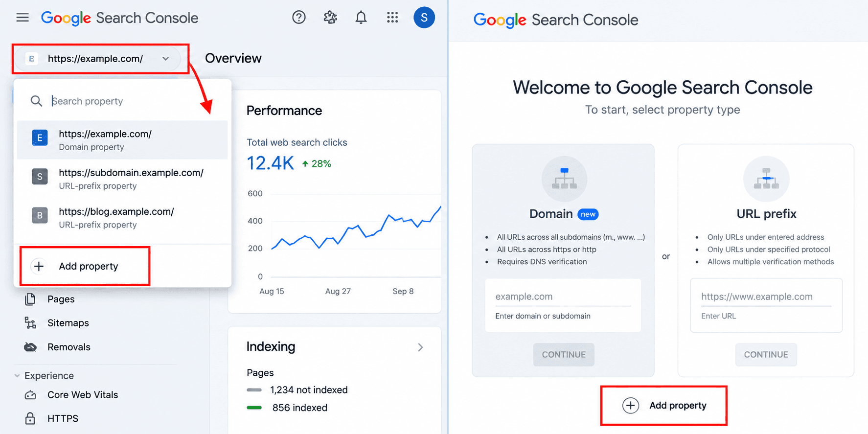This screenshot has height=434, width=868.
Task: Click the "1,234 not indexed" text
Action: click(x=309, y=390)
